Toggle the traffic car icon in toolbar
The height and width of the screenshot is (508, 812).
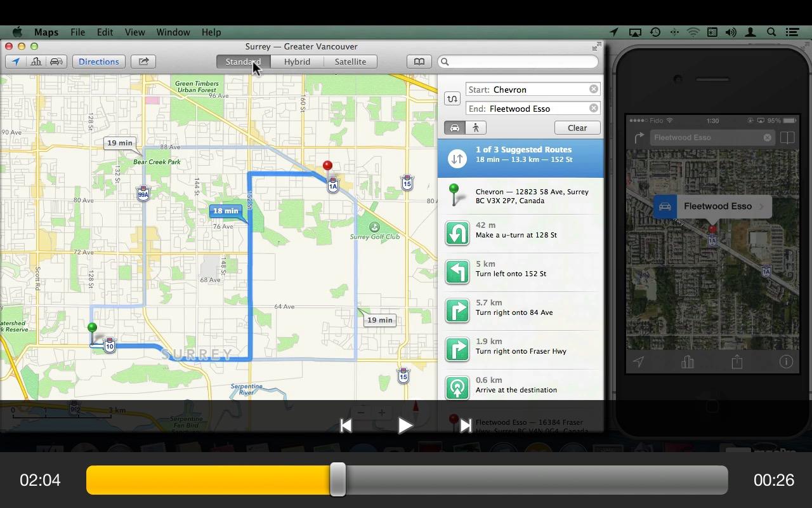[56, 62]
